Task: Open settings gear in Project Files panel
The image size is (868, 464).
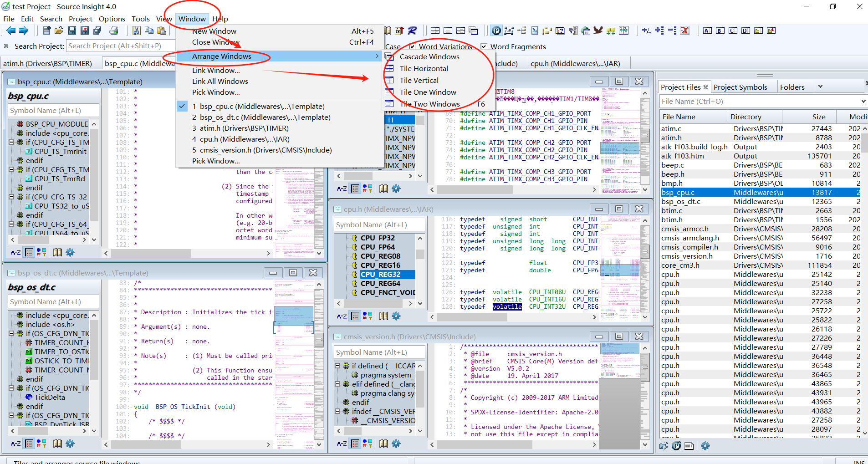Action: (x=705, y=446)
